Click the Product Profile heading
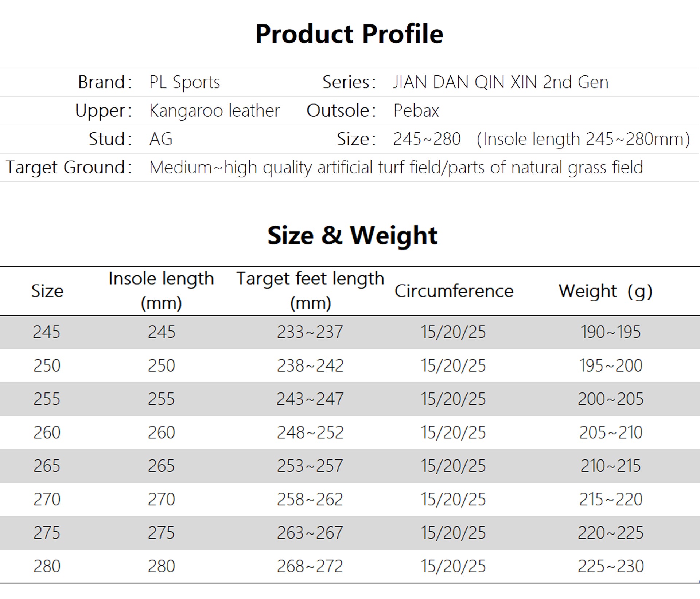 pyautogui.click(x=349, y=34)
